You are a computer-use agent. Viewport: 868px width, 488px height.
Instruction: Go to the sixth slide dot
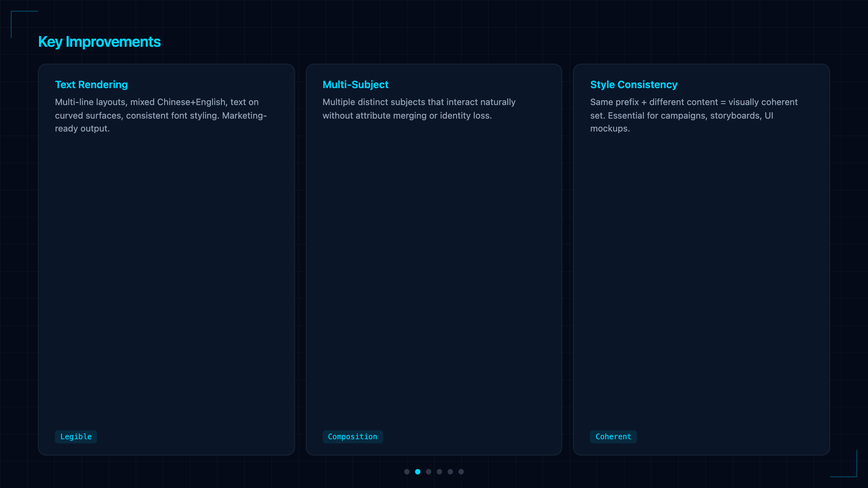tap(461, 472)
